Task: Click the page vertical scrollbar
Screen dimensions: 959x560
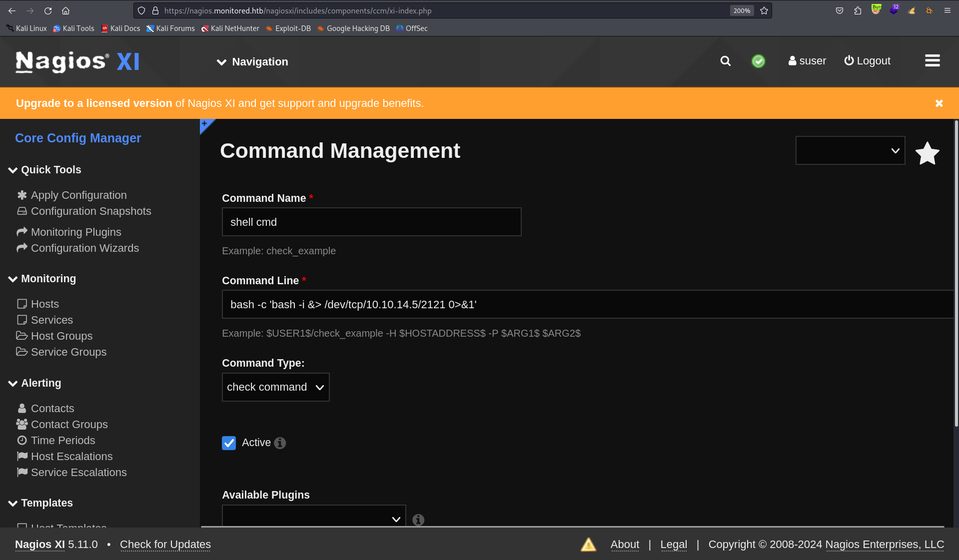Action: click(957, 274)
